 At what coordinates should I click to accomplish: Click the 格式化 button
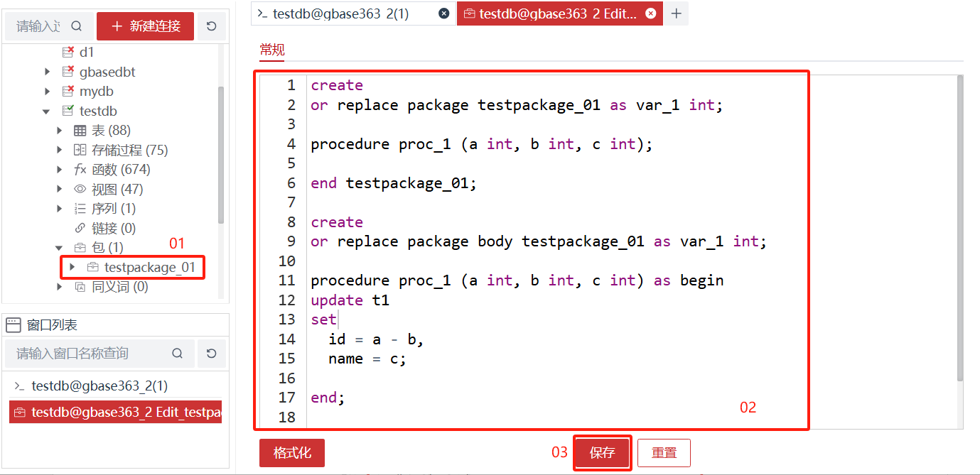click(x=292, y=453)
